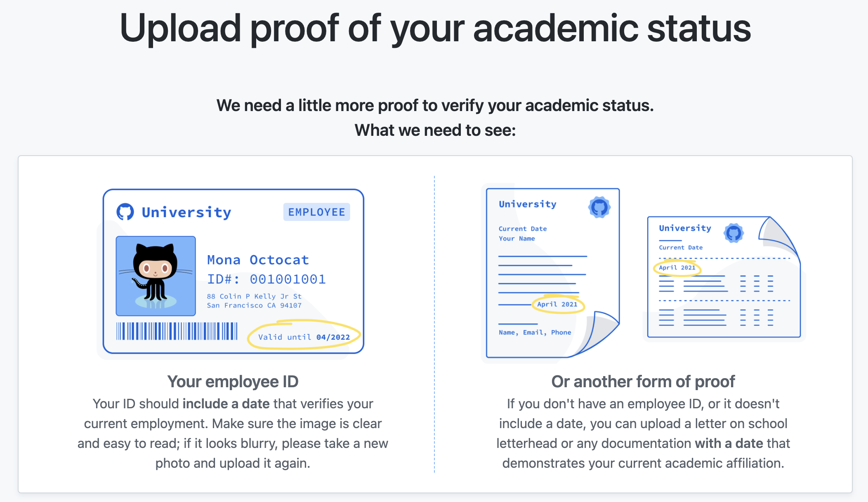Click the "Mona Octocat" name on the ID card
Viewport: 868px width, 502px height.
[x=258, y=260]
